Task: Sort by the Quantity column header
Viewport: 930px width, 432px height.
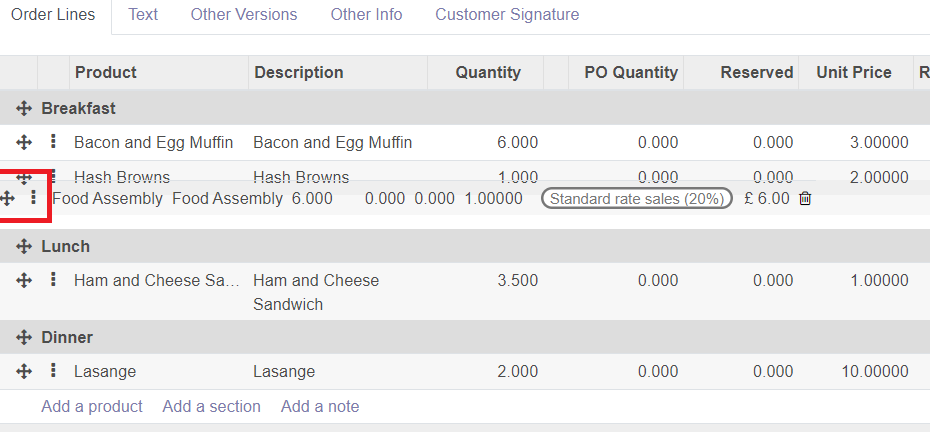Action: 488,72
